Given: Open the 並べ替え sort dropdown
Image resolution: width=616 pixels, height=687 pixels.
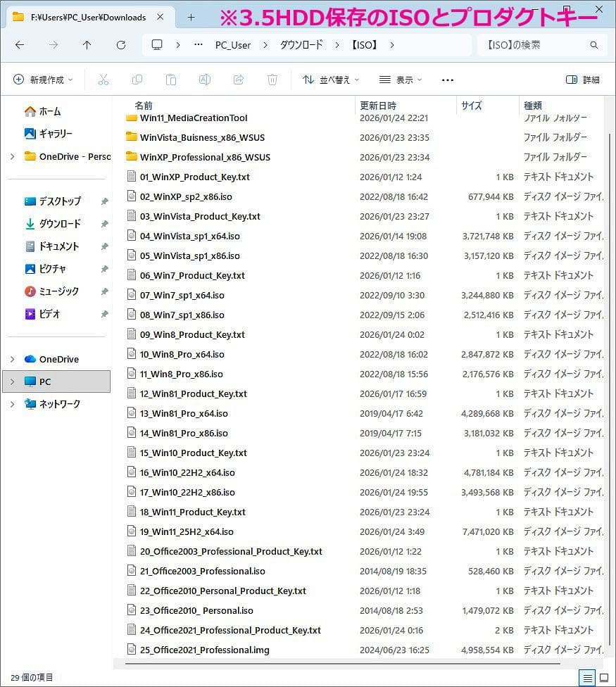Looking at the screenshot, I should pos(331,80).
